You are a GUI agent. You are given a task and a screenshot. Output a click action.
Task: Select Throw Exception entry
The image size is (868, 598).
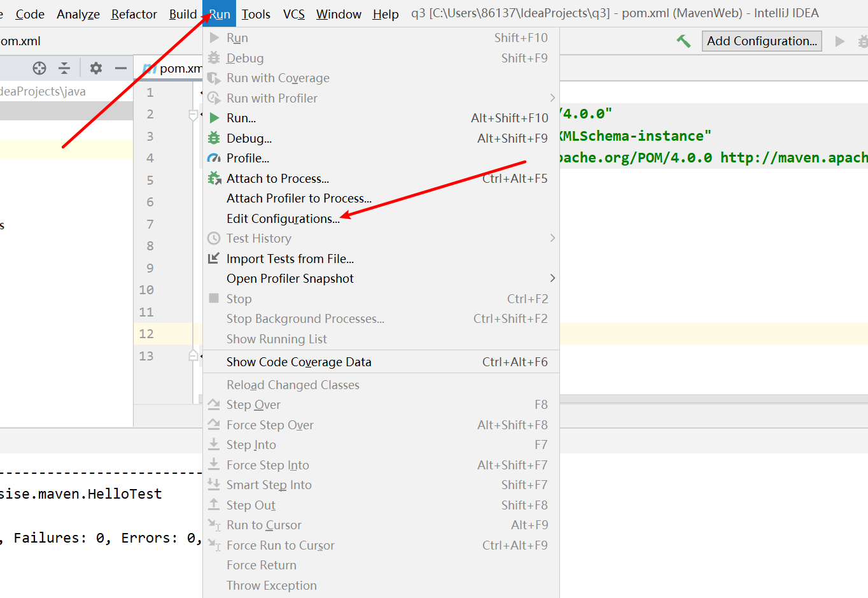point(381,585)
